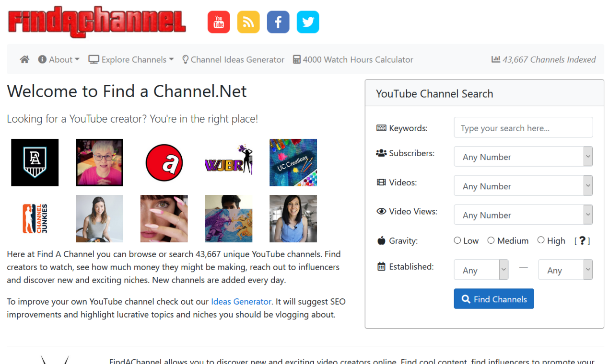Screen dimensions: 609x364
Task: Open the first Established year dropdown
Action: (481, 269)
